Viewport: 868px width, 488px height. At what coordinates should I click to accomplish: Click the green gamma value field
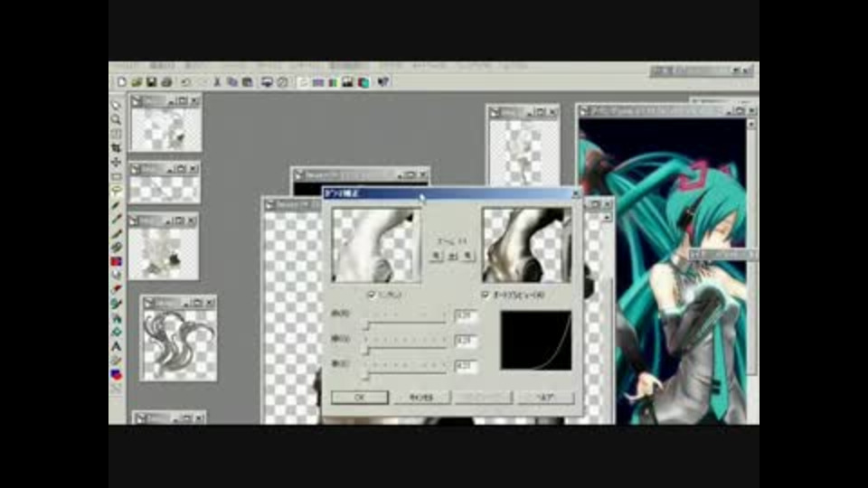click(465, 341)
